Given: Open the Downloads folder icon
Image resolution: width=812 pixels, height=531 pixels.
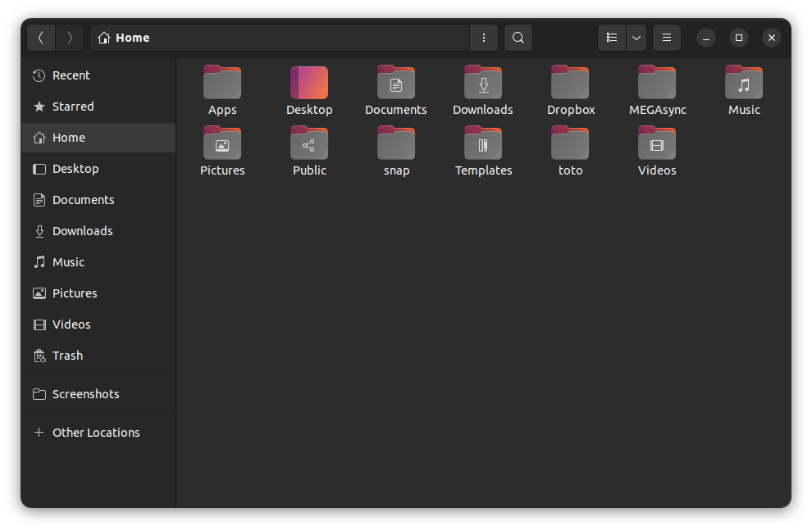Looking at the screenshot, I should (x=483, y=84).
